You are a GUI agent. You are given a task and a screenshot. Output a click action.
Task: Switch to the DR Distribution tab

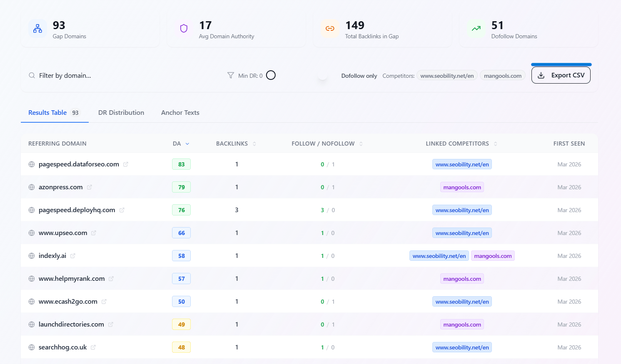click(121, 112)
